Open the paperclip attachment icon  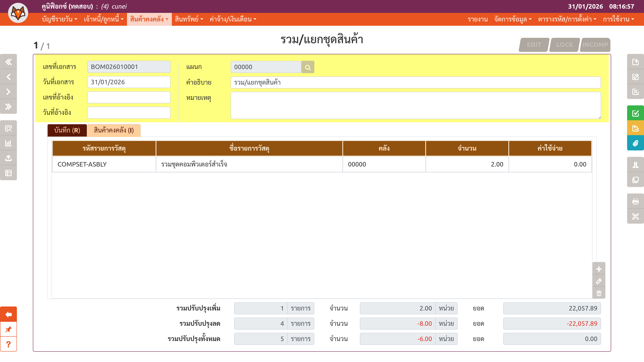[635, 143]
